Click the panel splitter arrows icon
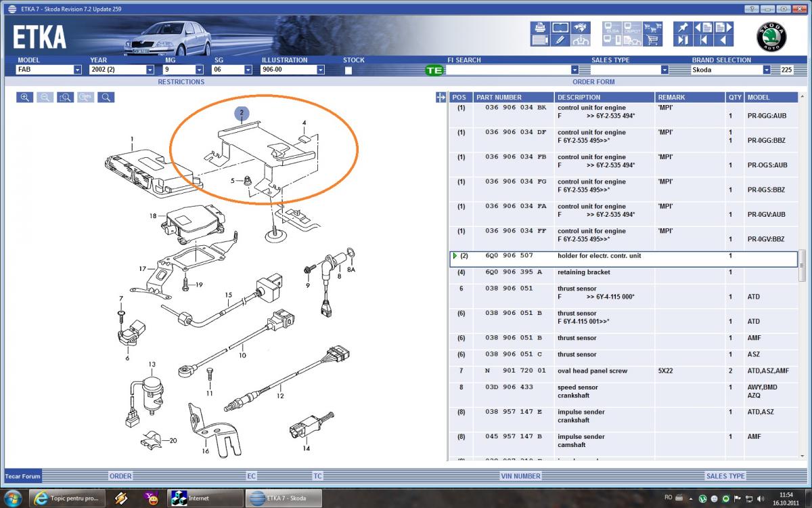Image resolution: width=812 pixels, height=508 pixels. [442, 98]
